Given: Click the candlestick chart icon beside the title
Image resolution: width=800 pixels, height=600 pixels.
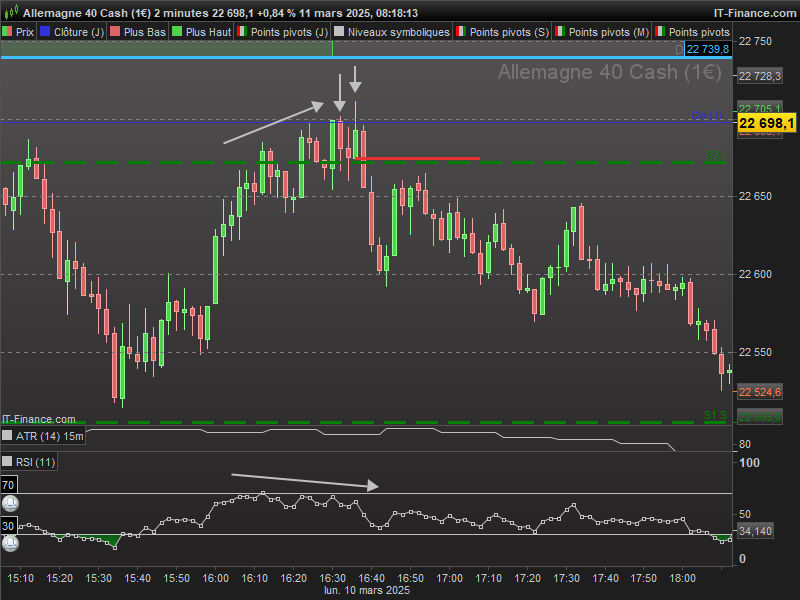Looking at the screenshot, I should tap(11, 12).
